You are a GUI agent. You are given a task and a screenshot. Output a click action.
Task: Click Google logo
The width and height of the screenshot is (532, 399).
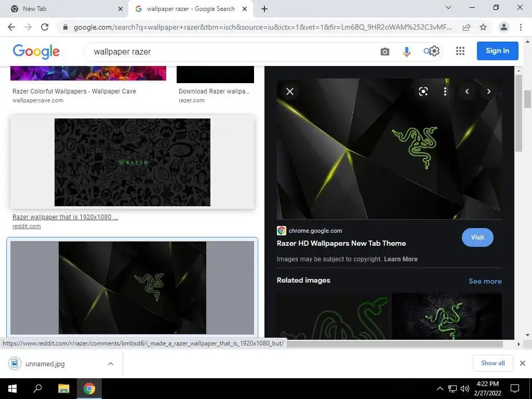tap(36, 51)
